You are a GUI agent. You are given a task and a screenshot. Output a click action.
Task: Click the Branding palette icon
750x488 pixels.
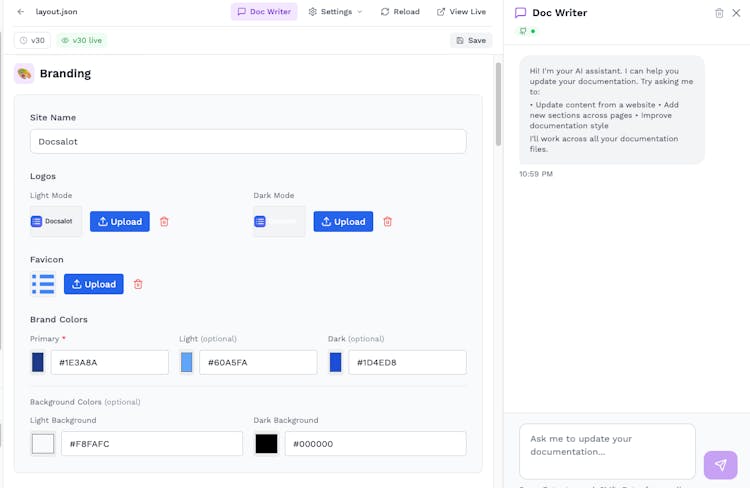pyautogui.click(x=24, y=73)
